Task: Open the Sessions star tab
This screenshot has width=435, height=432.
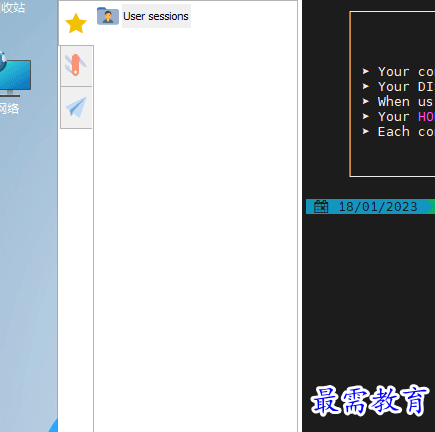Action: [x=76, y=23]
